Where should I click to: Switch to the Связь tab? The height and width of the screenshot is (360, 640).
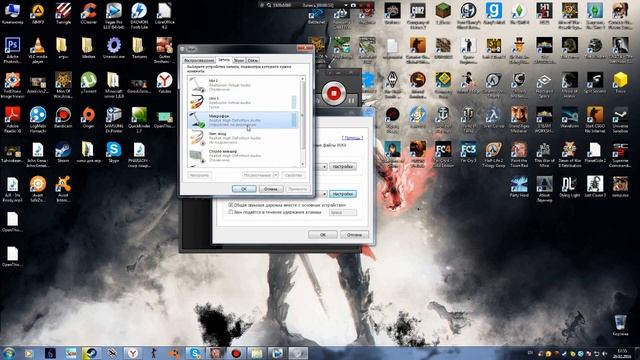pyautogui.click(x=253, y=60)
